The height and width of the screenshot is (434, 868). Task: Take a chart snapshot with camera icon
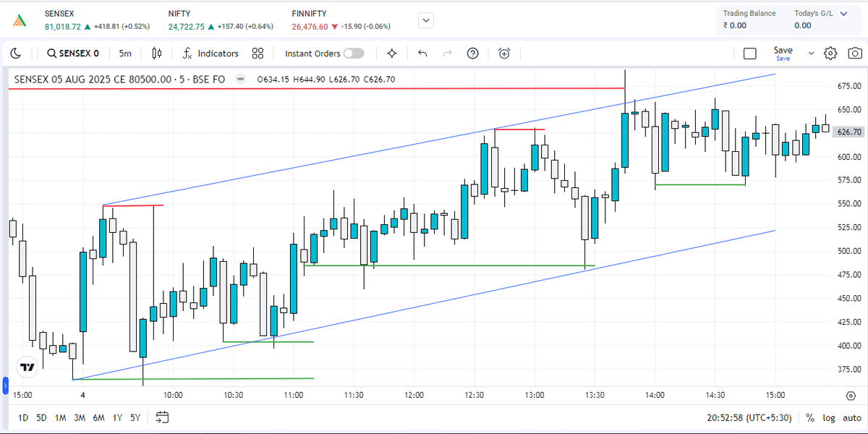pyautogui.click(x=855, y=54)
